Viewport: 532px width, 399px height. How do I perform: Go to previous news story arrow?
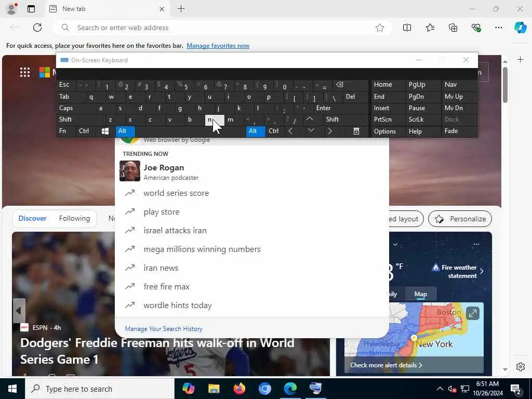tap(19, 311)
